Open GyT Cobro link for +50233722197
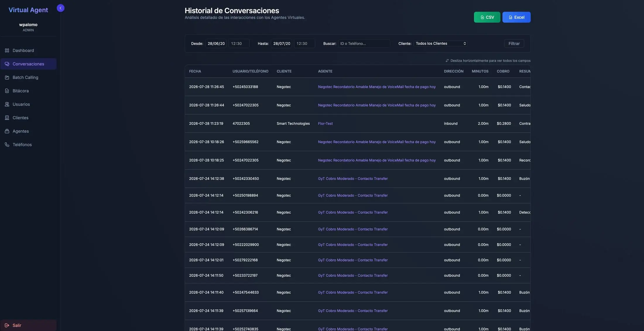 click(353, 275)
